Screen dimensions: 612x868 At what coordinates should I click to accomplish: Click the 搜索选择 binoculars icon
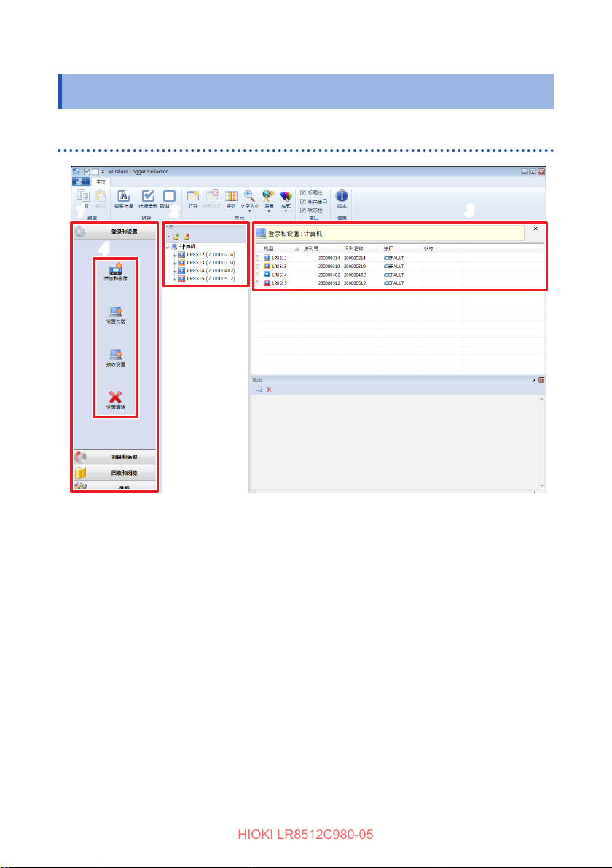pyautogui.click(x=123, y=196)
